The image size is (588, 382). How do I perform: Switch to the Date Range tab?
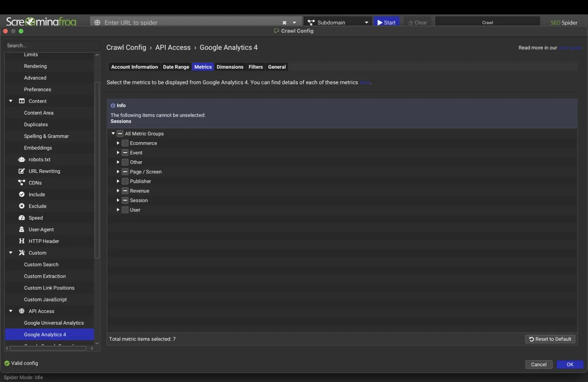click(x=176, y=67)
